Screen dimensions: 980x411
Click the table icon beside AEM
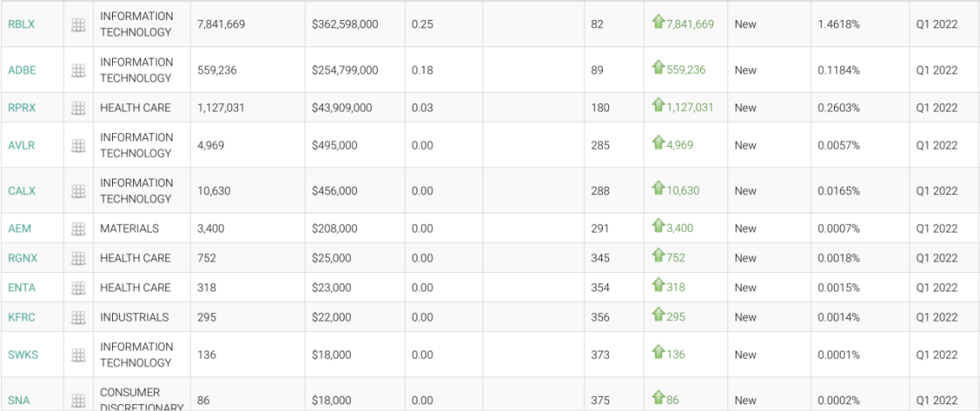(78, 229)
